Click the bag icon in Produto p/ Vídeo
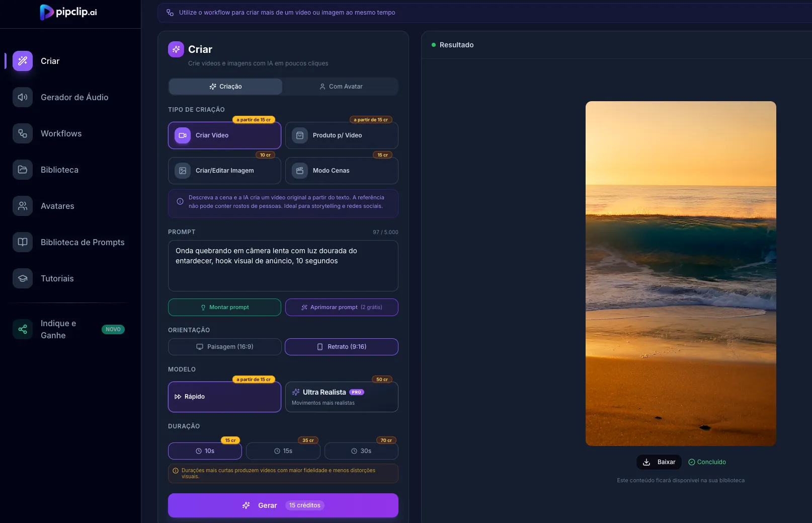 pyautogui.click(x=300, y=135)
